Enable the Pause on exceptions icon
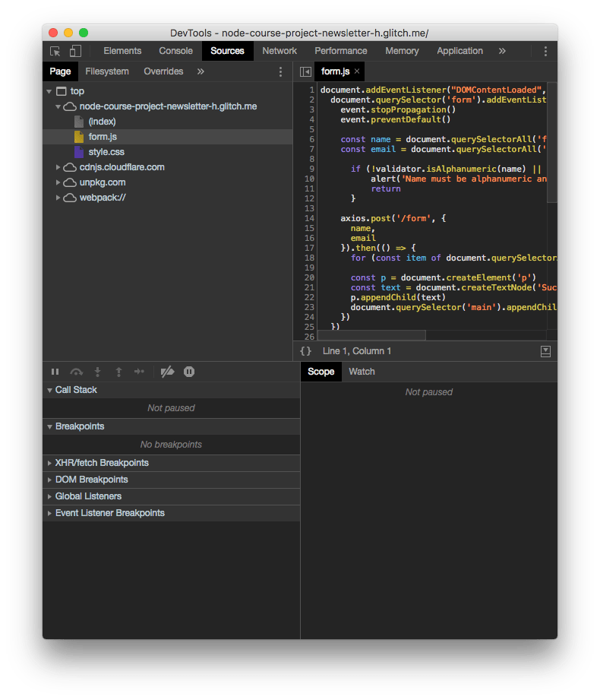 pyautogui.click(x=188, y=372)
